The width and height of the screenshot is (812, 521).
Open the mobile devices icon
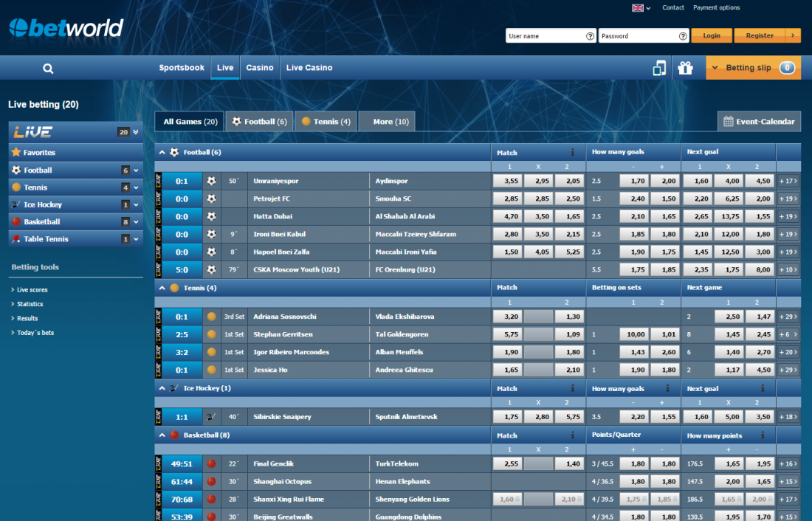[659, 68]
